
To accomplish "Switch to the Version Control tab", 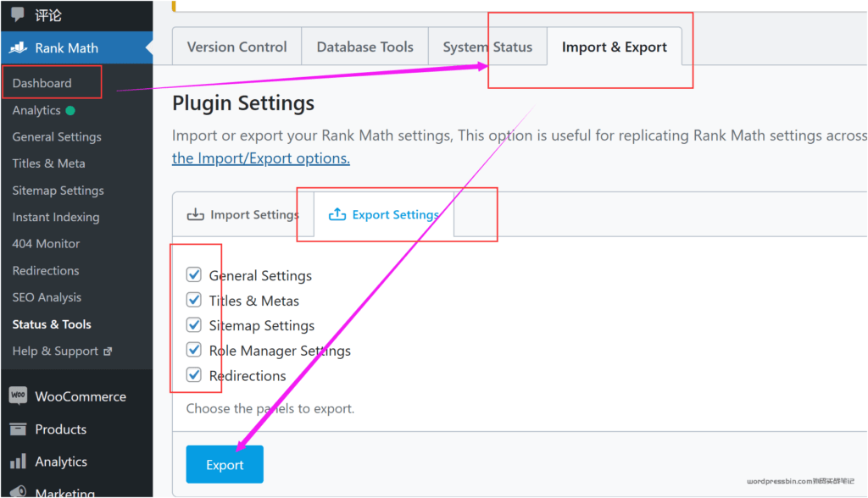I will coord(236,47).
